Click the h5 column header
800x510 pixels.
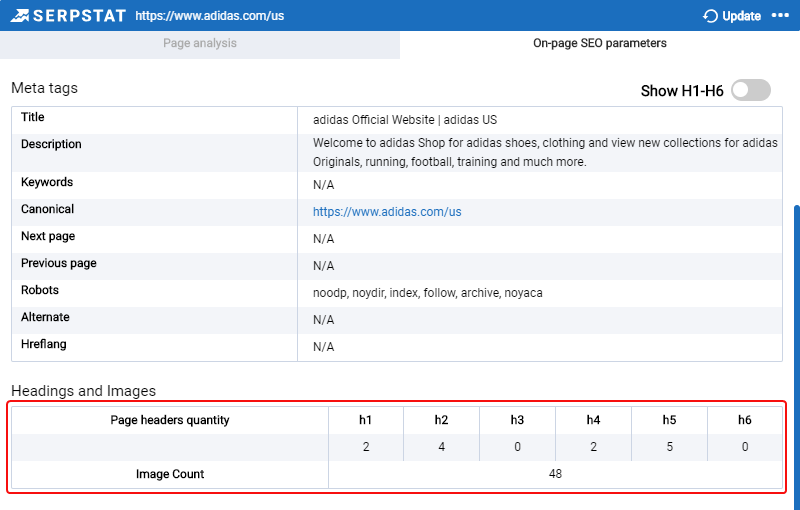[669, 420]
